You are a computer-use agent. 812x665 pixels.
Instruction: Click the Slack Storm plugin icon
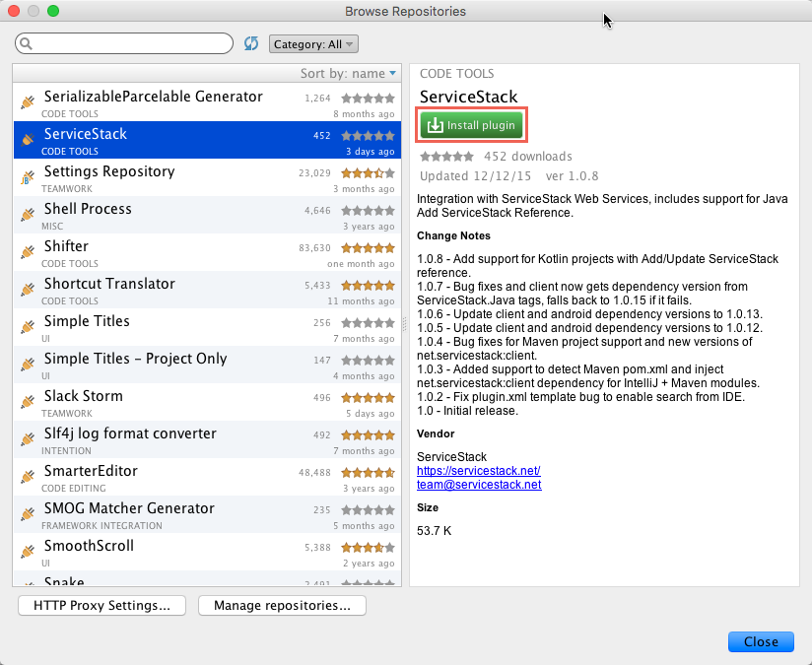[28, 402]
